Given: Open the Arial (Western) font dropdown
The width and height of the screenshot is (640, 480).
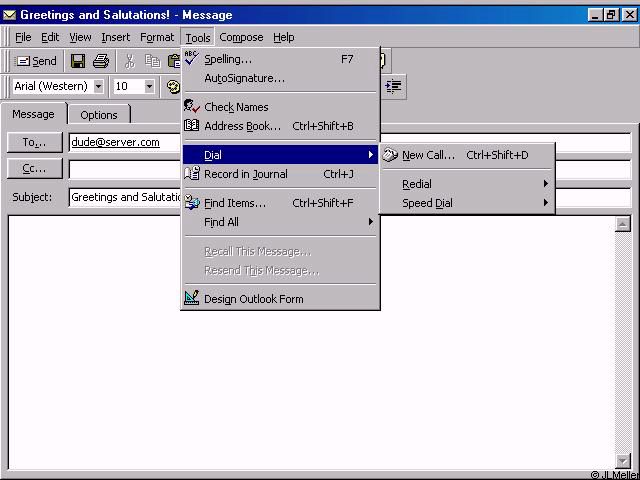Looking at the screenshot, I should (x=98, y=87).
